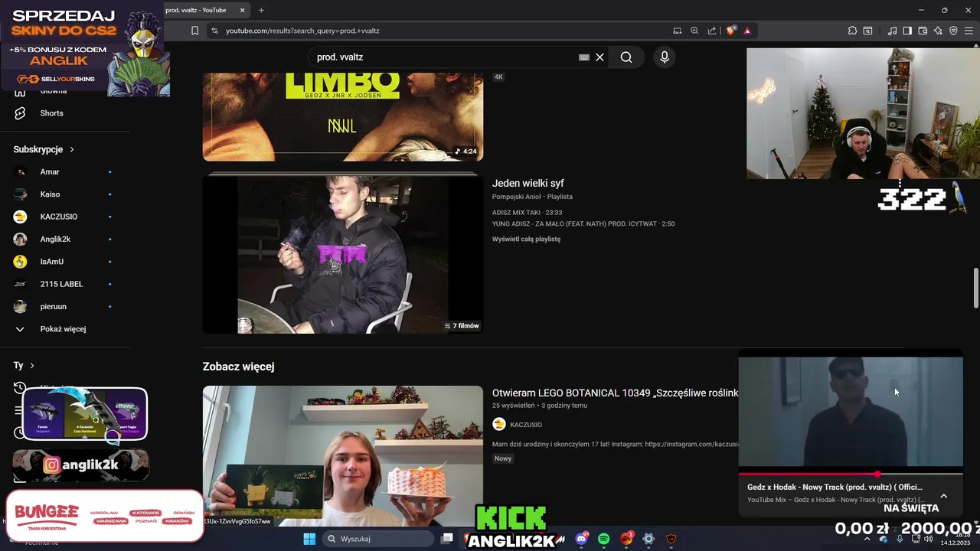This screenshot has height=551, width=980.
Task: Click the '4K' badge under LIMBO result
Action: (x=498, y=77)
